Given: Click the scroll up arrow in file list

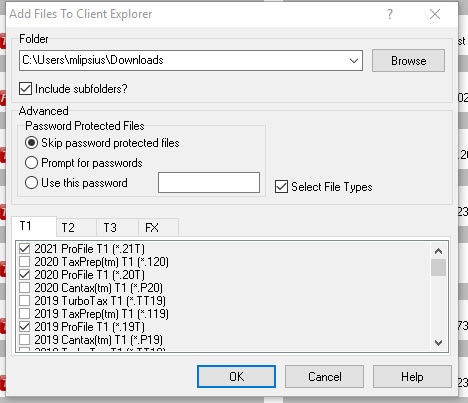Looking at the screenshot, I should pos(438,251).
